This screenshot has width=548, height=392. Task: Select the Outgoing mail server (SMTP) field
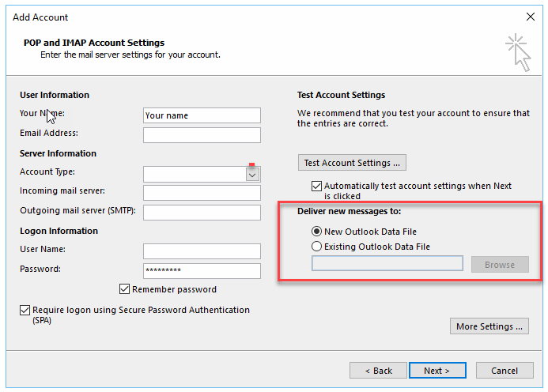point(202,213)
